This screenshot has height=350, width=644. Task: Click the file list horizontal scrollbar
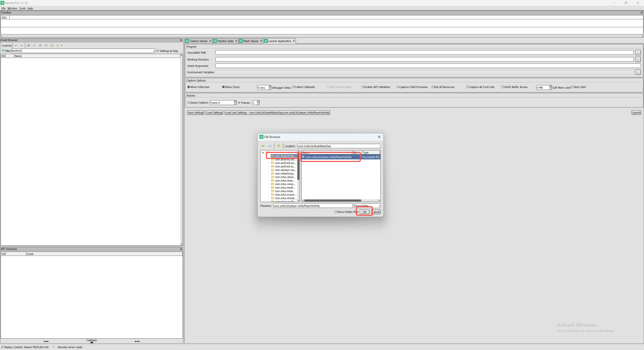332,201
